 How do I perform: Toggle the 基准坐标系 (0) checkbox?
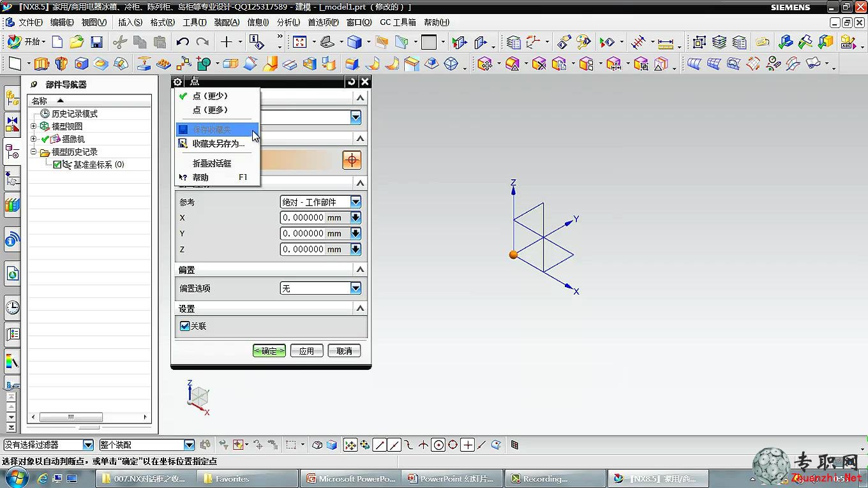click(57, 165)
